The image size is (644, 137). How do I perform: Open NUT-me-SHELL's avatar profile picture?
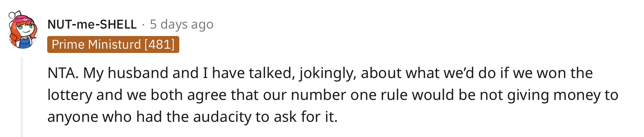pyautogui.click(x=23, y=30)
